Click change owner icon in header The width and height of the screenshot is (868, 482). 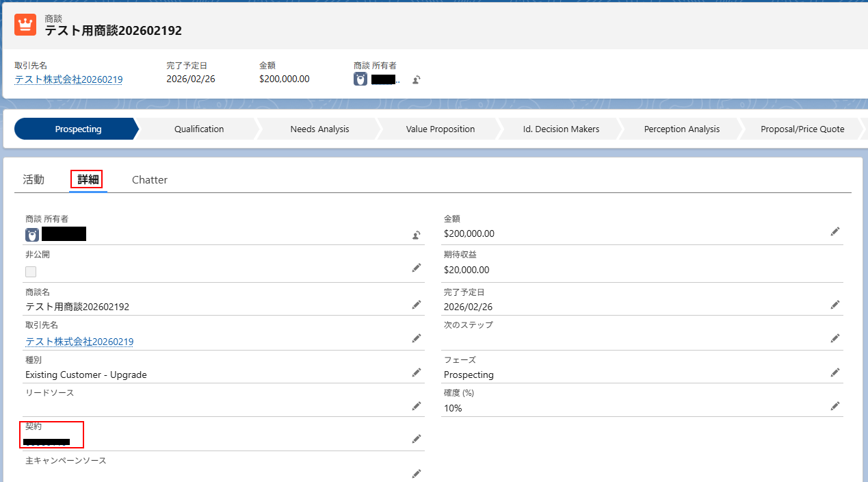click(x=416, y=79)
